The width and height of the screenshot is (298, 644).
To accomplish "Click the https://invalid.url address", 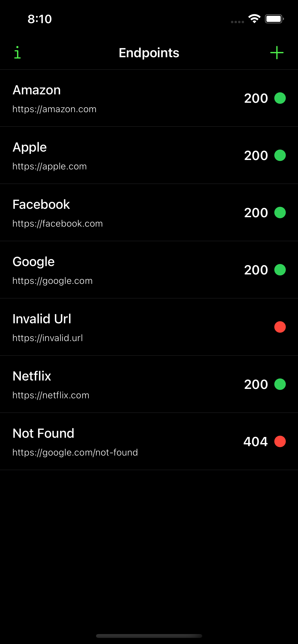I will (48, 338).
